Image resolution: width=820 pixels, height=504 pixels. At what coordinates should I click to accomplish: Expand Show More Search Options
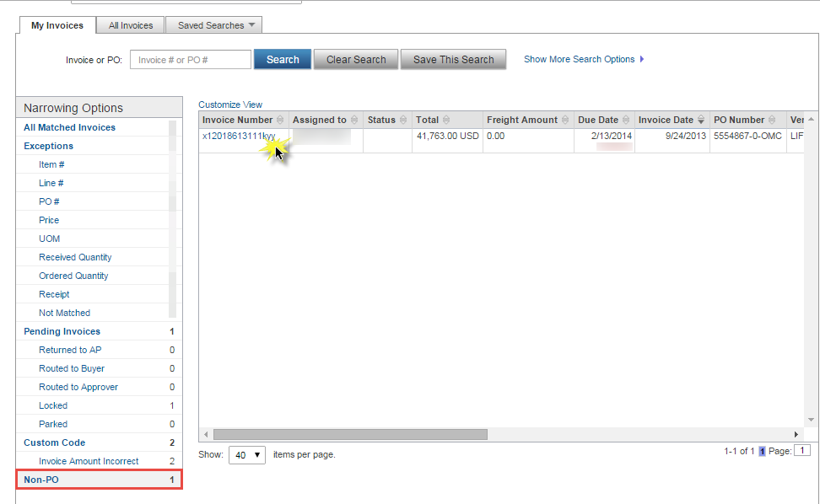pos(583,59)
